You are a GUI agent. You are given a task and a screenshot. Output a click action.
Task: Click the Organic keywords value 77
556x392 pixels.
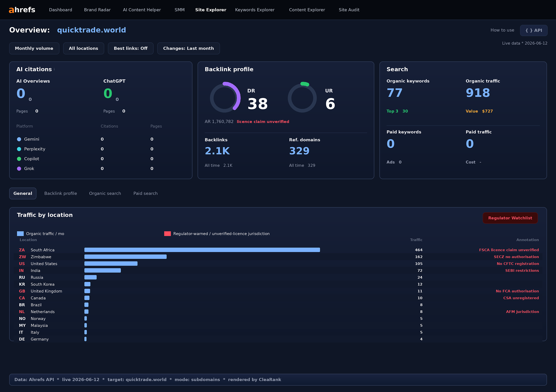(x=394, y=93)
